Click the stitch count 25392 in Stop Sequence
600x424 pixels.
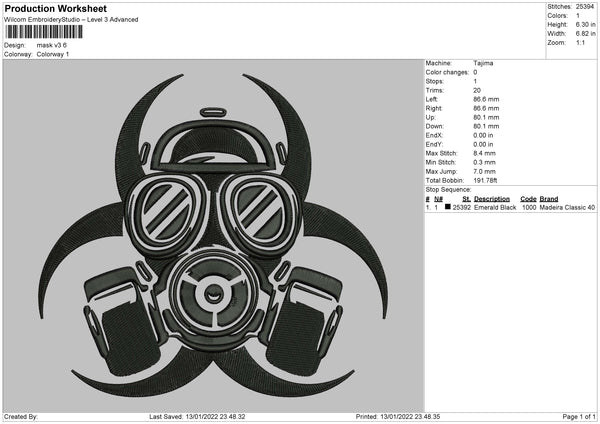click(x=461, y=207)
